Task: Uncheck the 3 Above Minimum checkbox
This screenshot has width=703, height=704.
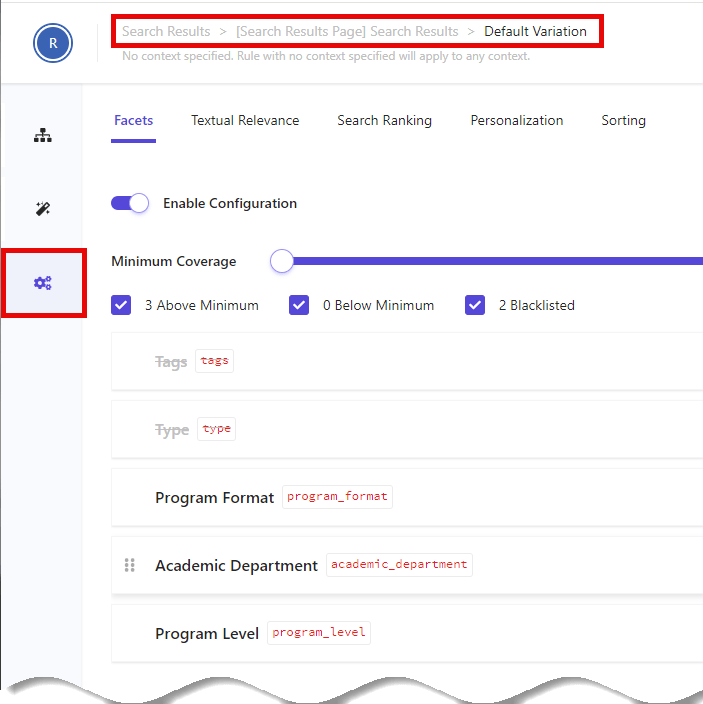Action: [121, 305]
